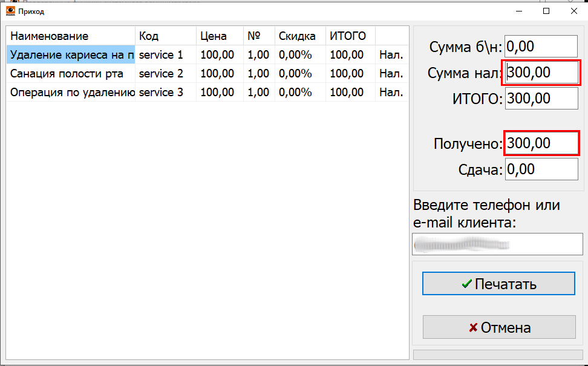Select the Санация полости рта row
This screenshot has width=588, height=366.
pos(70,74)
